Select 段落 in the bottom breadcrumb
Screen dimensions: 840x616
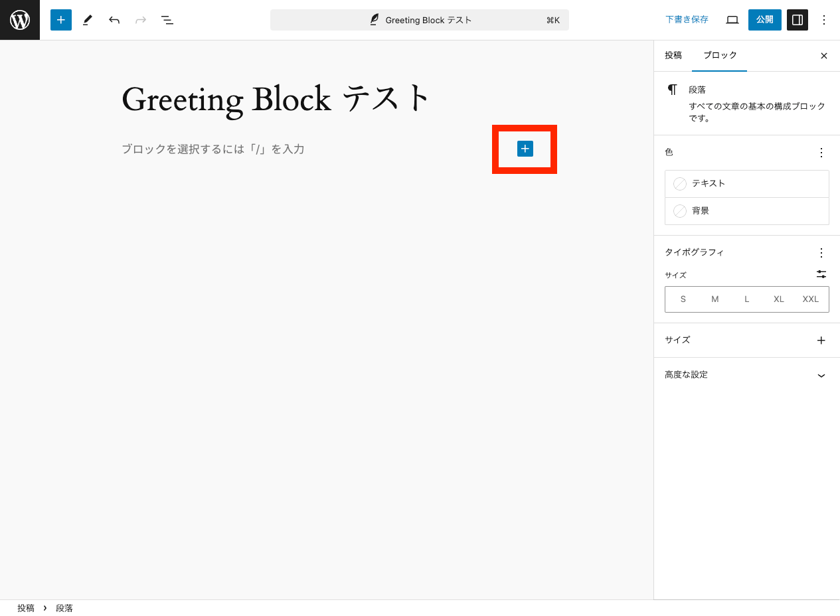[x=64, y=608]
